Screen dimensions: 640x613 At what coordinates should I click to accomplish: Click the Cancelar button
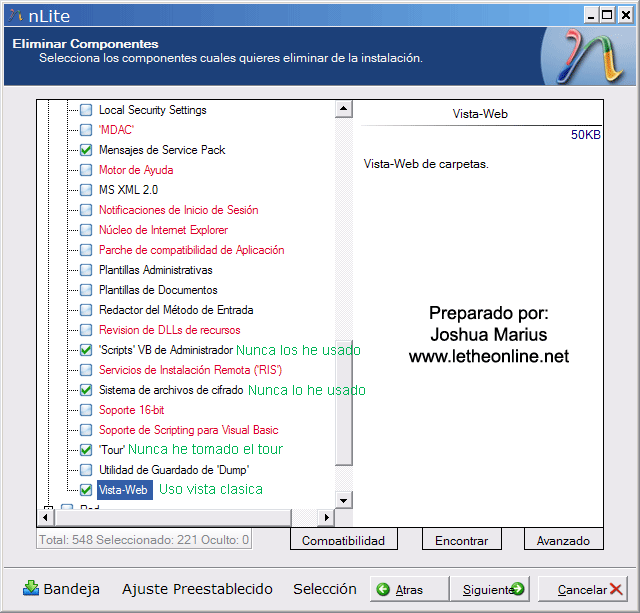[583, 589]
